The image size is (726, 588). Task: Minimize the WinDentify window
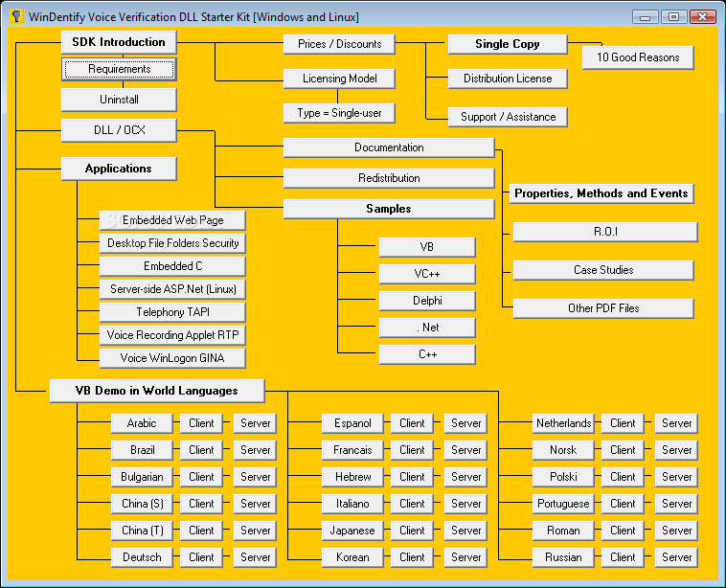(645, 17)
